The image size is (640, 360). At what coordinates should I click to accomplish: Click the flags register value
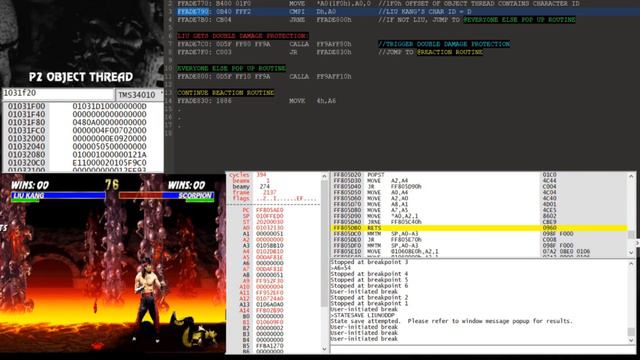click(x=286, y=198)
